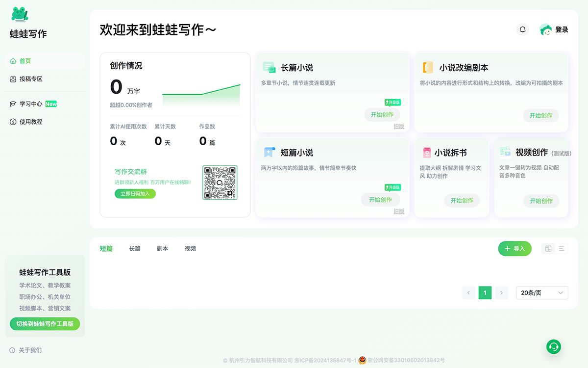Click the 短篇小说 card icon

(269, 153)
